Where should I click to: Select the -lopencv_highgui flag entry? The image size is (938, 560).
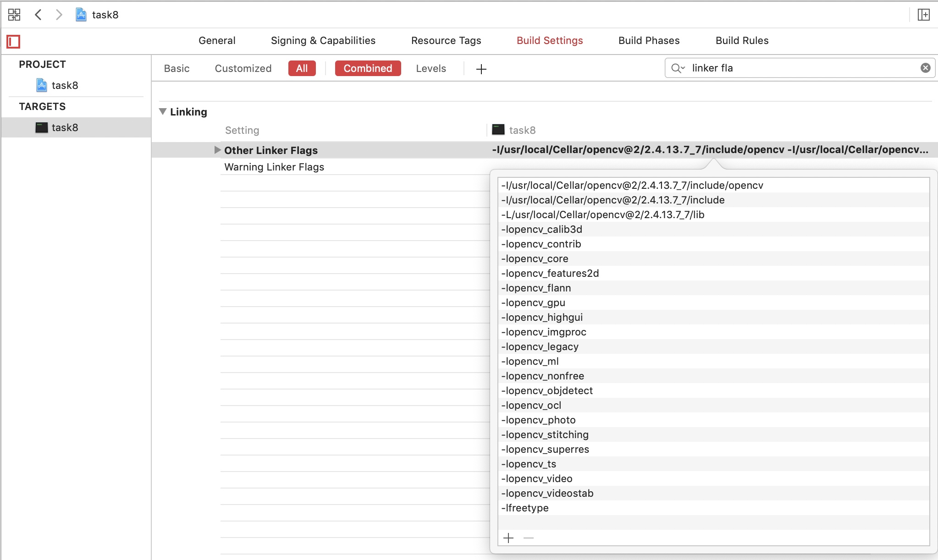[542, 317]
